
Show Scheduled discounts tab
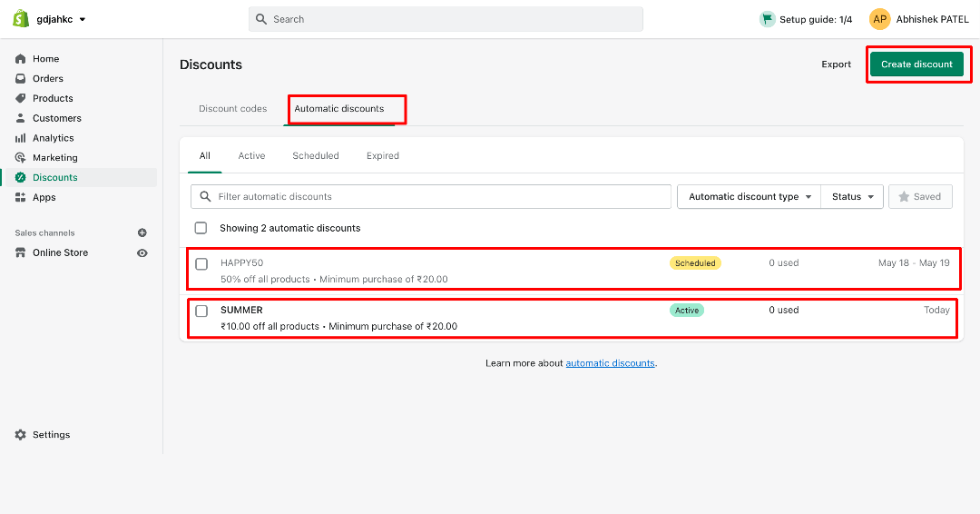pyautogui.click(x=316, y=155)
